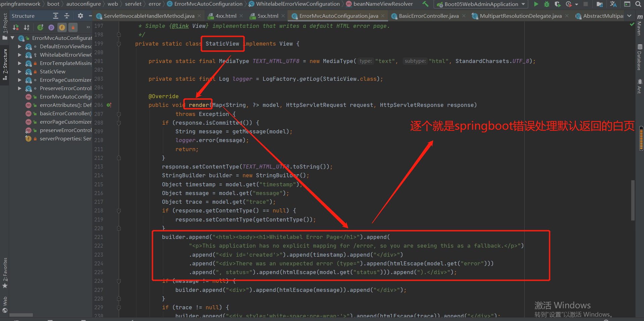Run Boot05WebAdminApplication with the green play icon

[x=536, y=4]
